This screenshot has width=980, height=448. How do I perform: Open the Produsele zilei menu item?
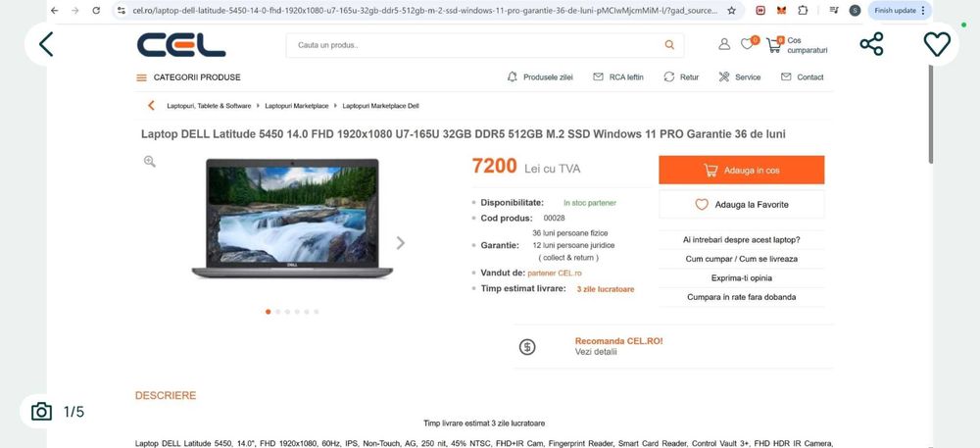click(539, 76)
